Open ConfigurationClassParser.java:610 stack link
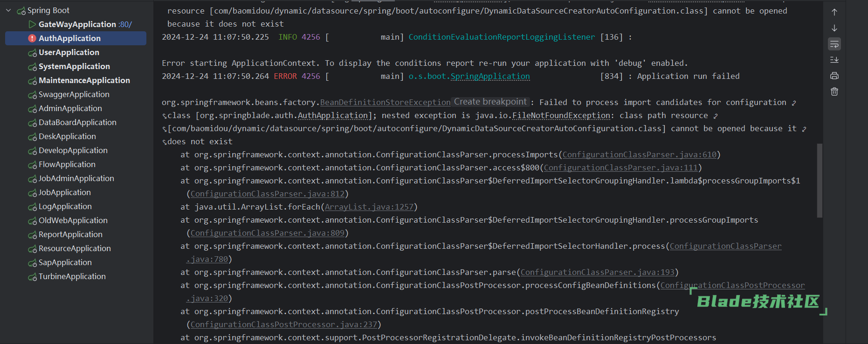Viewport: 868px width, 344px height. [640, 154]
